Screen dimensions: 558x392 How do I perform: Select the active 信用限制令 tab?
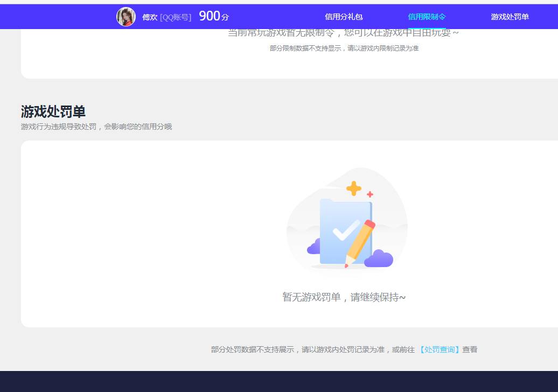tap(427, 17)
